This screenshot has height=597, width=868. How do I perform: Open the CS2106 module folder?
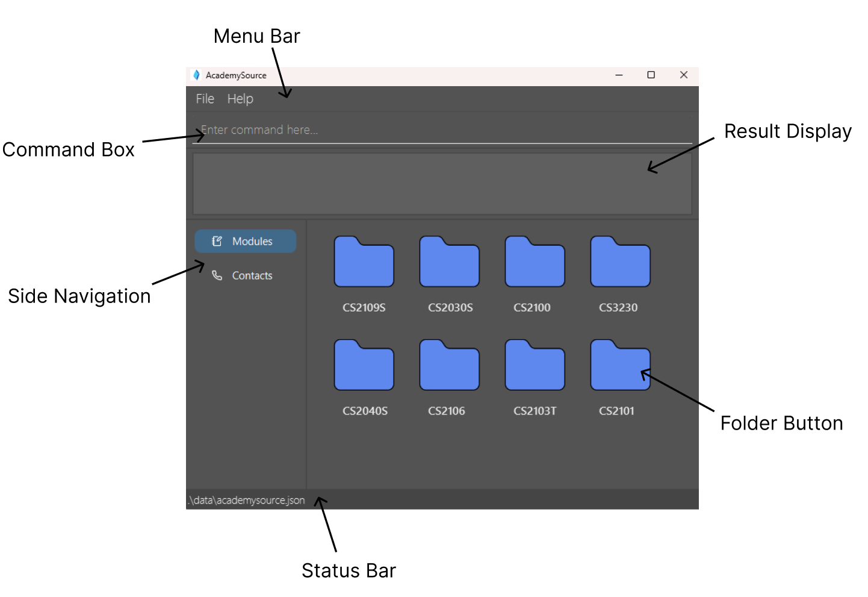449,365
